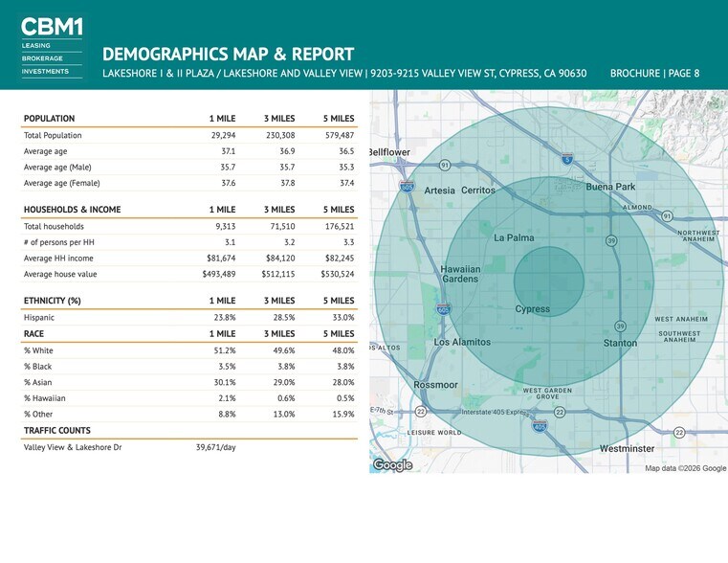Click the Valley View & Lakeshore Dr entry
Image resolution: width=728 pixels, height=563 pixels.
point(73,447)
